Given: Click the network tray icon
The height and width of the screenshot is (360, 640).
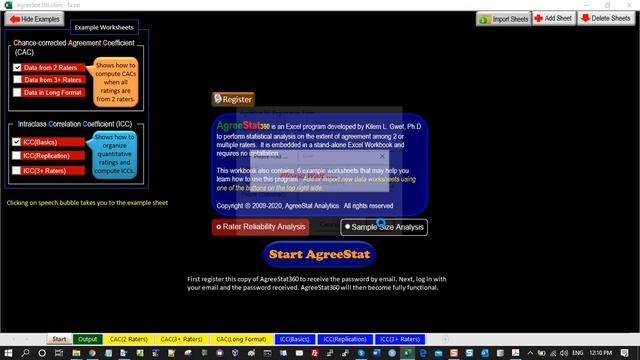Looking at the screenshot, I should coord(553,353).
